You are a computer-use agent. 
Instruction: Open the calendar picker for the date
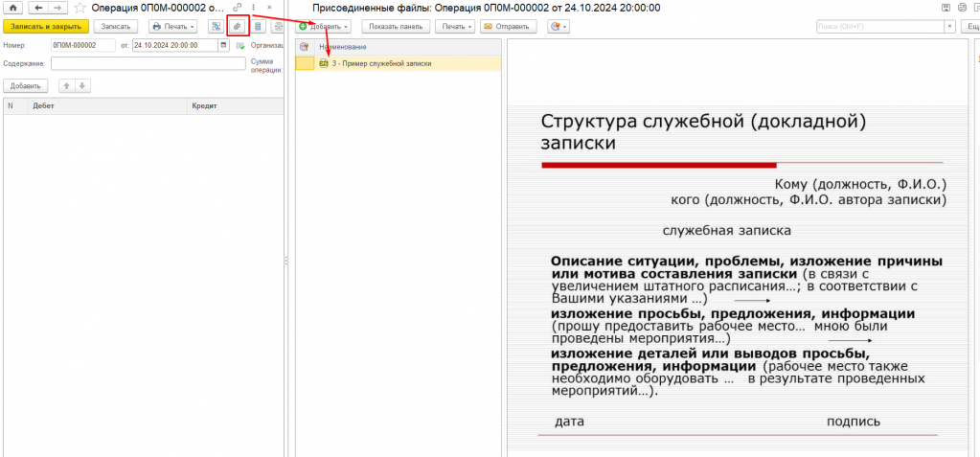pyautogui.click(x=224, y=45)
